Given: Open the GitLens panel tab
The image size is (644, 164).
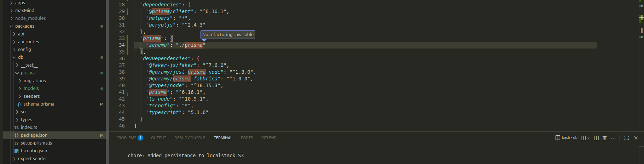Looking at the screenshot, I should pyautogui.click(x=268, y=138).
